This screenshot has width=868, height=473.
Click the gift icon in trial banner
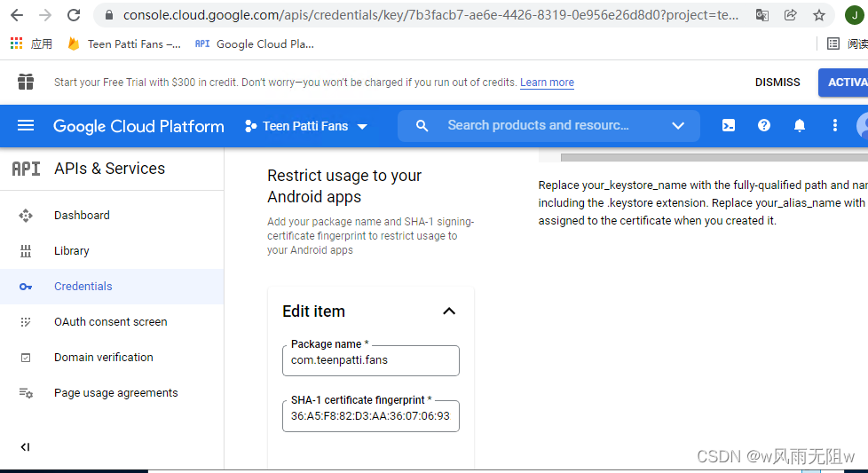click(x=26, y=83)
